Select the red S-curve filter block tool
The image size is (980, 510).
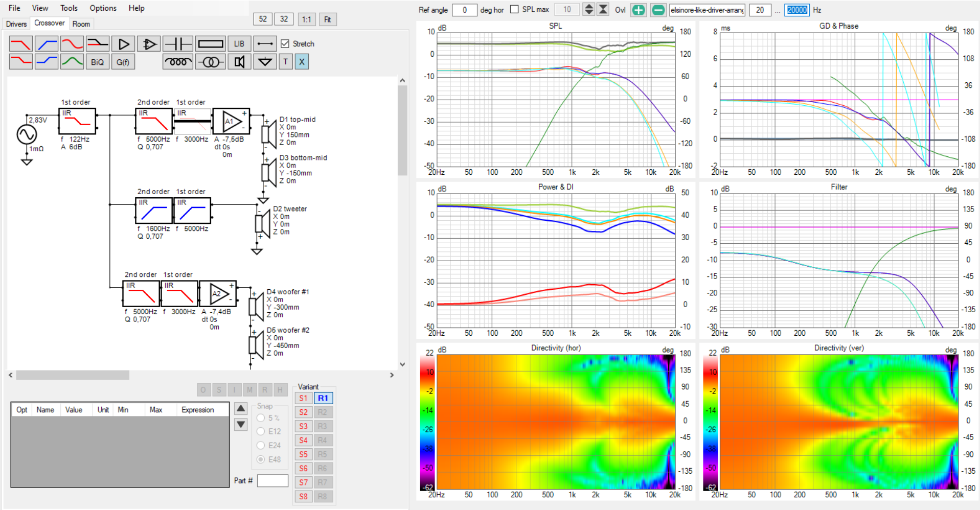tap(72, 44)
